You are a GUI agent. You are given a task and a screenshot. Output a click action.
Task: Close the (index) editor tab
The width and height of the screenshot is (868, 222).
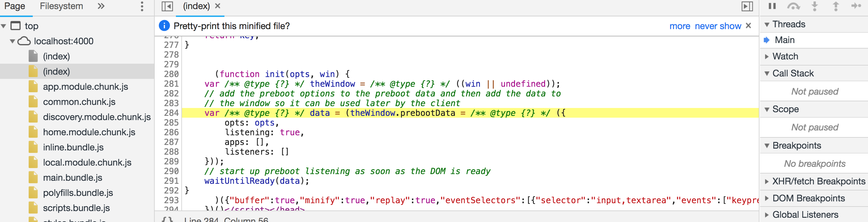[218, 6]
